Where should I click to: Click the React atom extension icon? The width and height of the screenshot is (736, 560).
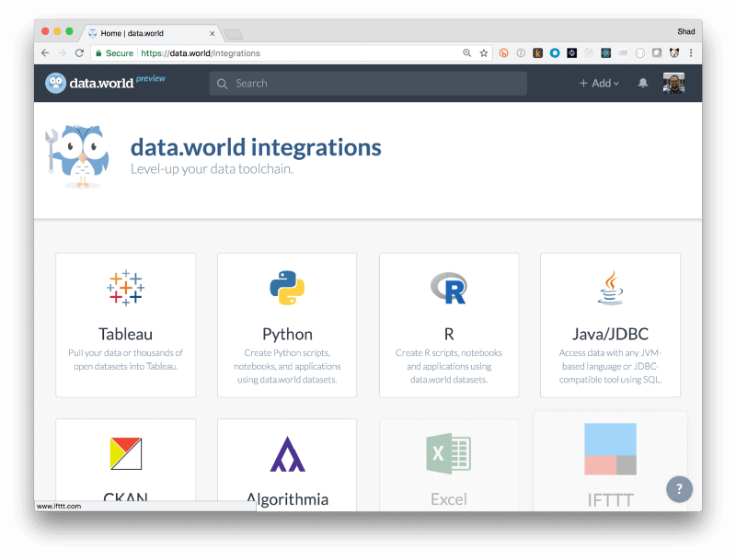click(x=606, y=53)
